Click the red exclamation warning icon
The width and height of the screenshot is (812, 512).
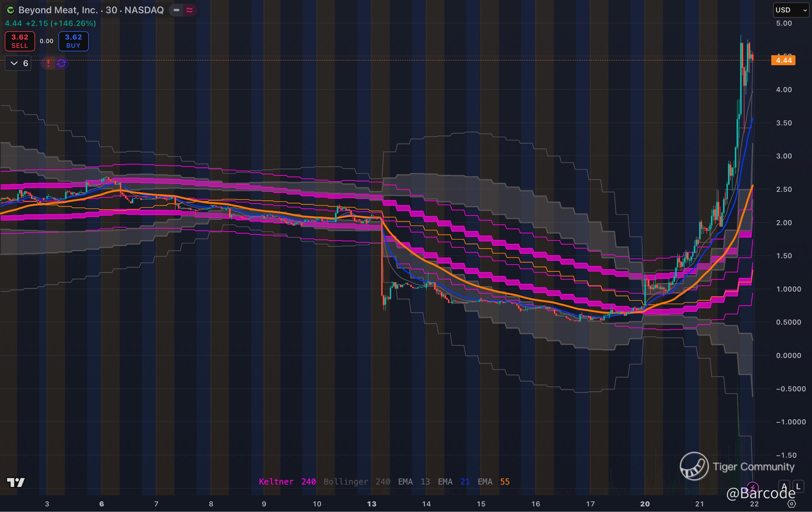(x=49, y=63)
